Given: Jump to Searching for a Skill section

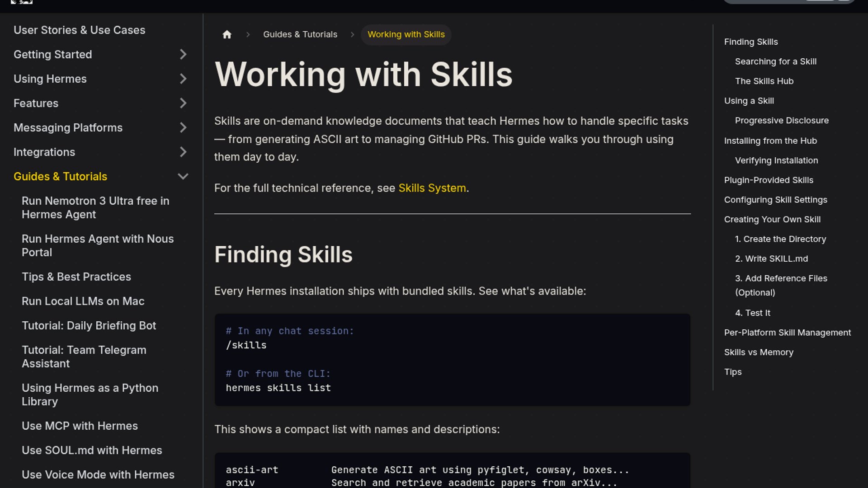Looking at the screenshot, I should 776,61.
